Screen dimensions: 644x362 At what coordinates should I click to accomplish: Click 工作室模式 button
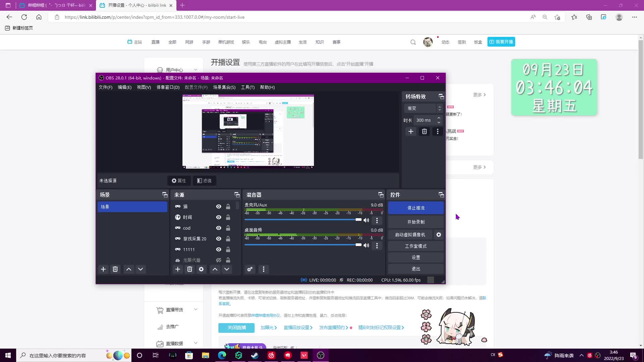pos(416,246)
